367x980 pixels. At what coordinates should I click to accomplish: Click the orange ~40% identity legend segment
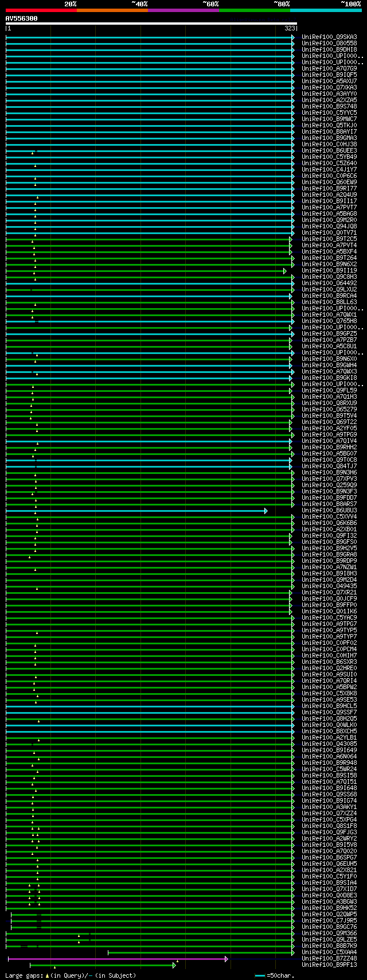point(112,10)
